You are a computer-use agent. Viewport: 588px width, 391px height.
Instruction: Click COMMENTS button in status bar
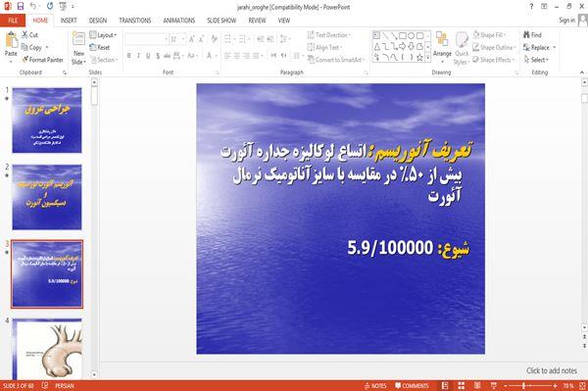click(x=412, y=386)
